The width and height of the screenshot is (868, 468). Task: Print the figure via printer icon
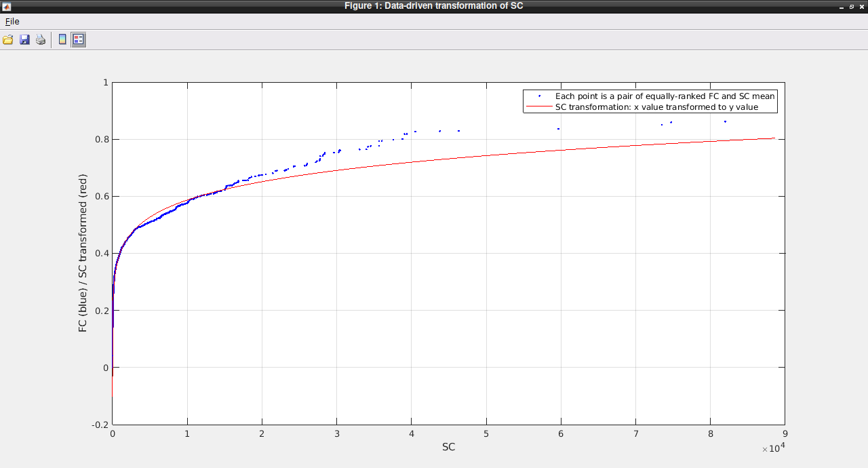(41, 40)
